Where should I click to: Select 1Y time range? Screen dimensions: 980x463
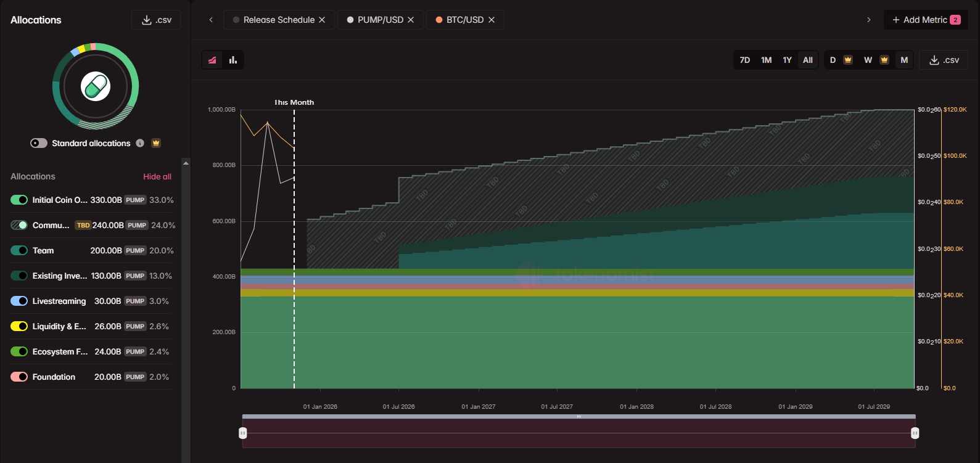788,60
